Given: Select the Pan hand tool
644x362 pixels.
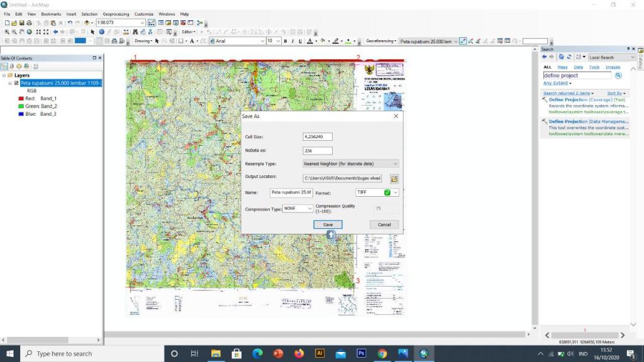Looking at the screenshot, I should (22, 31).
